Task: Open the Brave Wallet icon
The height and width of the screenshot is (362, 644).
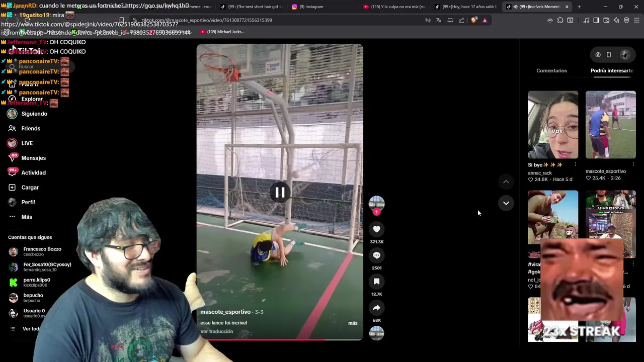Action: tap(606, 20)
